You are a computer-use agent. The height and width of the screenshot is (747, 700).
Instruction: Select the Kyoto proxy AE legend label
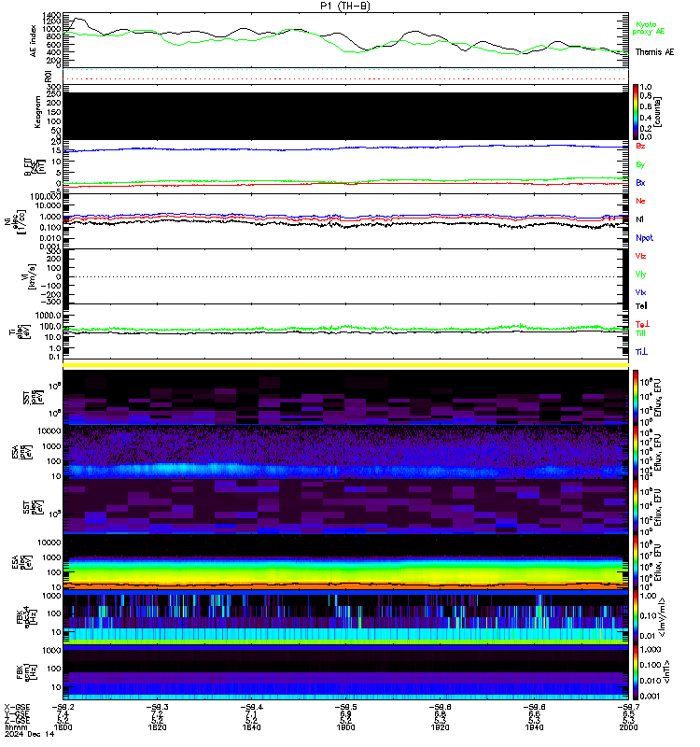tap(649, 28)
